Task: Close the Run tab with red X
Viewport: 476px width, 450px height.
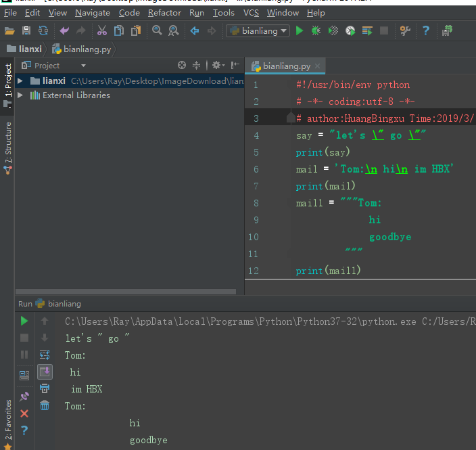Action: (24, 413)
